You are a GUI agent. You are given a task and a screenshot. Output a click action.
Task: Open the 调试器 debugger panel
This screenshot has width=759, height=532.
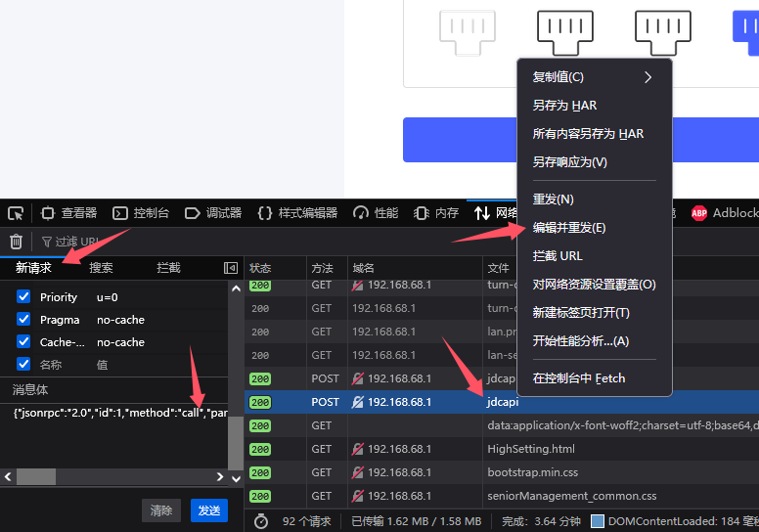click(213, 213)
